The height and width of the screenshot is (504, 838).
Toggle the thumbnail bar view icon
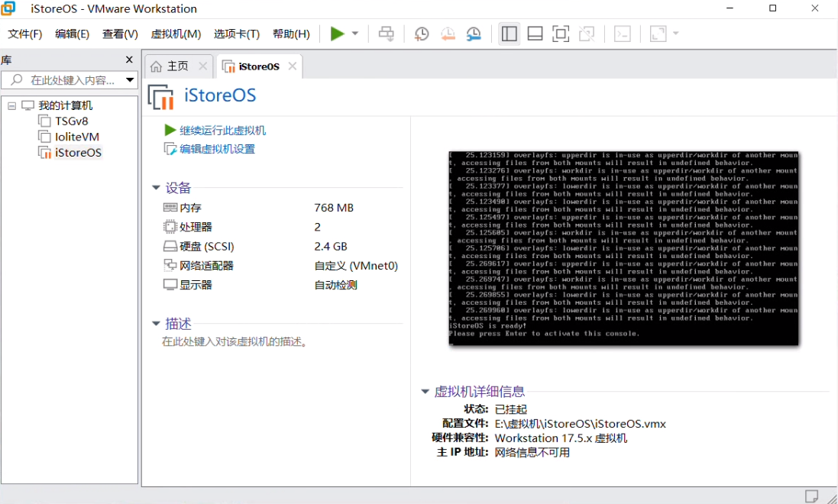tap(535, 34)
